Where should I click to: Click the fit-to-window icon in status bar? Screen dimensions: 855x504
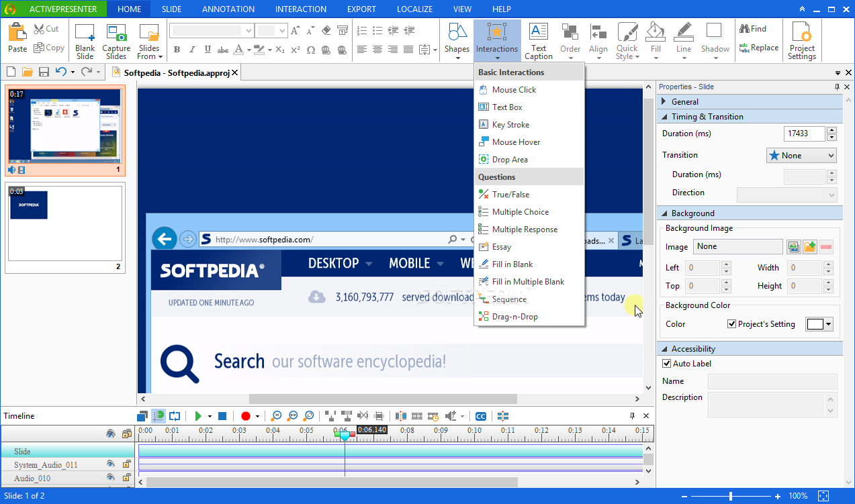823,496
